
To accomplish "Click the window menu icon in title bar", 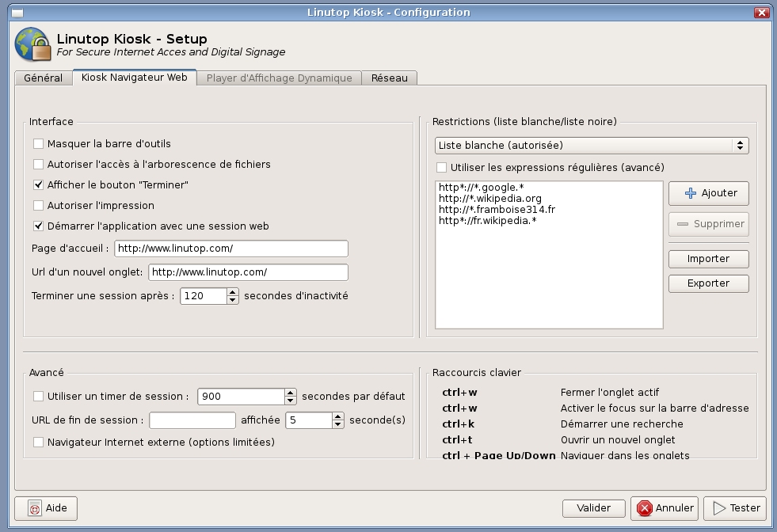I will click(x=17, y=13).
